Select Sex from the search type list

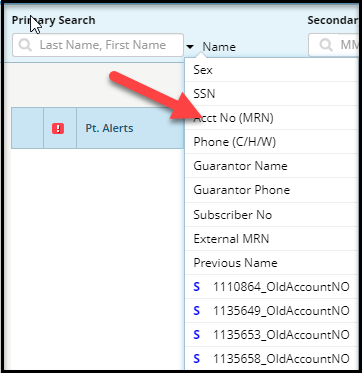272,70
